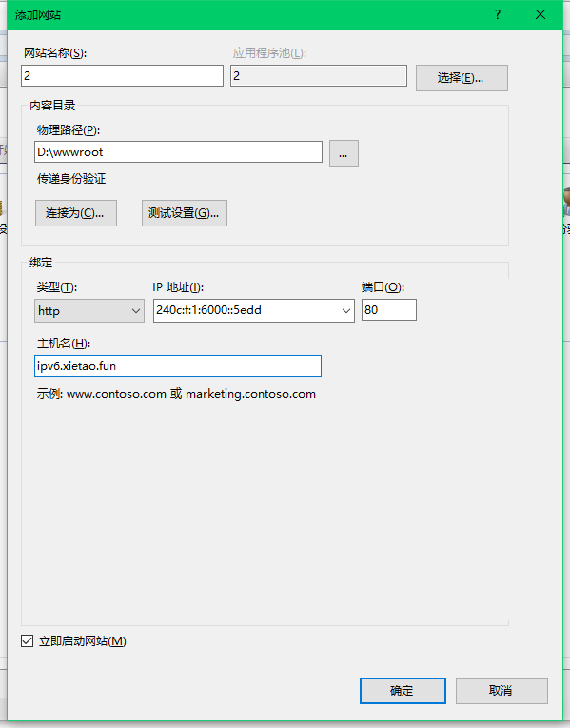Focus the 端口 field showing 80
570x728 pixels.
[389, 309]
